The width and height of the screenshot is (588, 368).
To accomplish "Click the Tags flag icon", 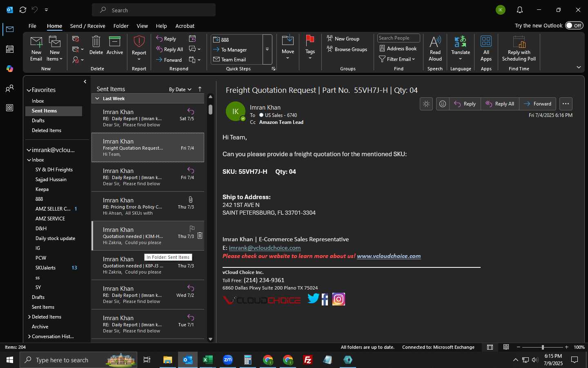I will [x=310, y=41].
